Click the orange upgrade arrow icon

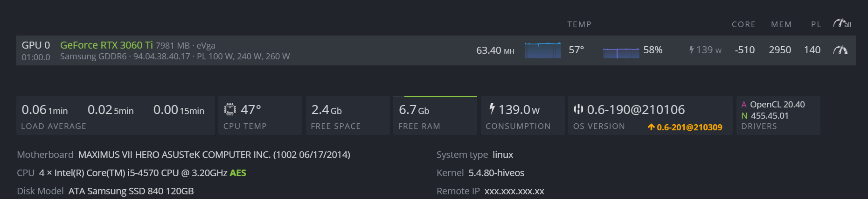pyautogui.click(x=651, y=127)
